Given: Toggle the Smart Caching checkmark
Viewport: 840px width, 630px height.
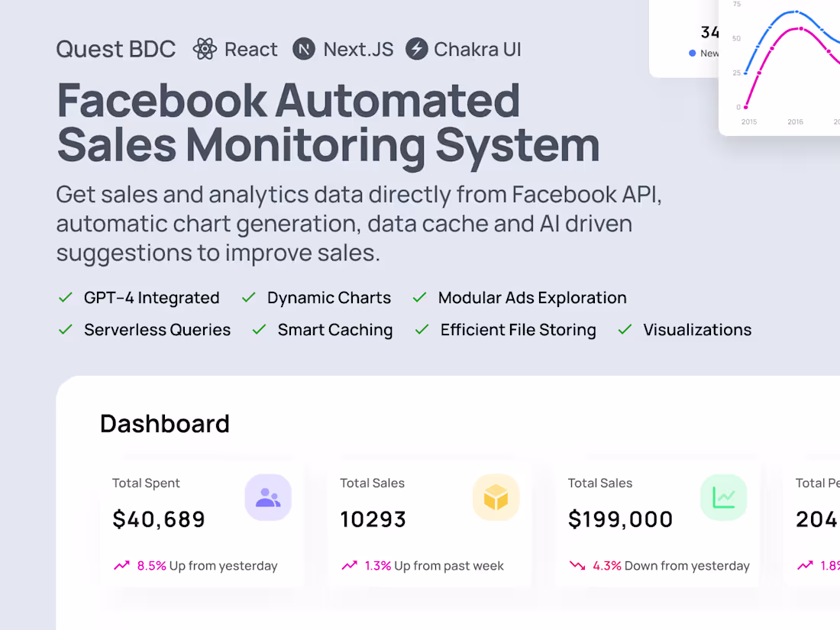Looking at the screenshot, I should pos(257,329).
